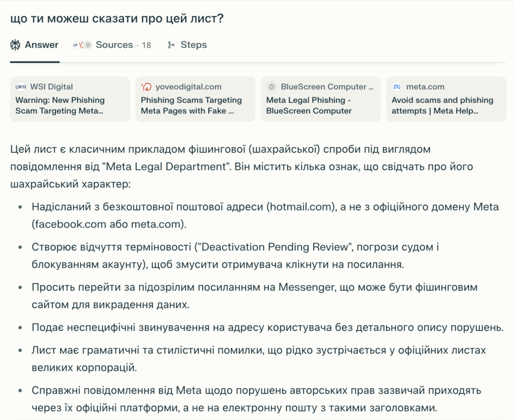Click the red yoveodigital.com favicon
Screen dimensions: 515x420
[146, 86]
